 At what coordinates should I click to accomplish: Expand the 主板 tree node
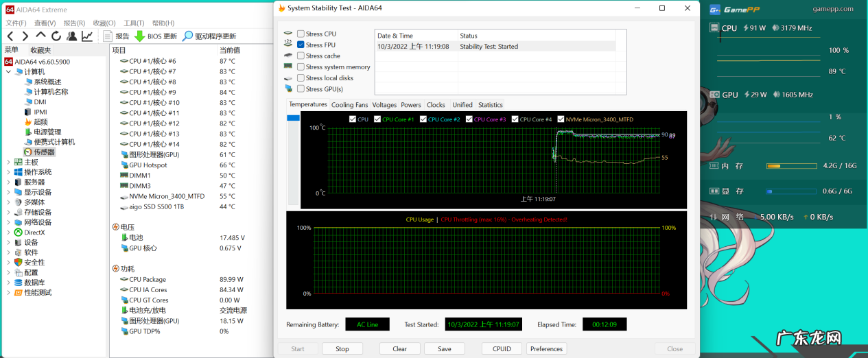click(9, 163)
